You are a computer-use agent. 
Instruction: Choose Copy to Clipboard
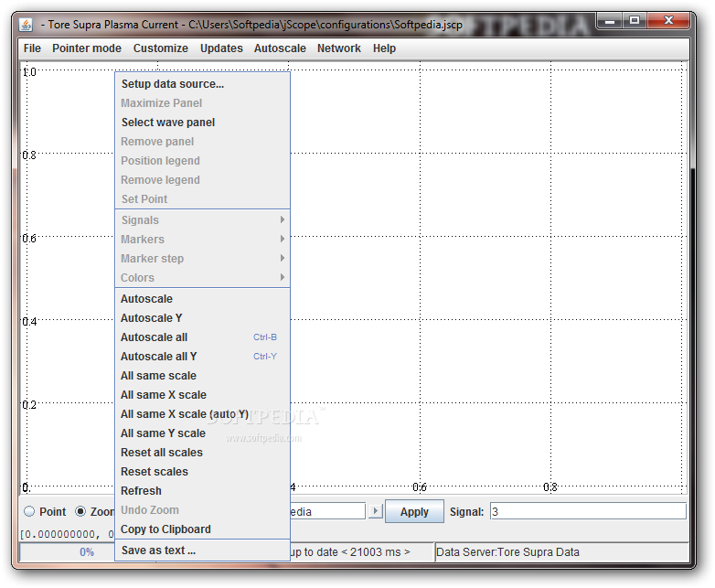pos(202,529)
